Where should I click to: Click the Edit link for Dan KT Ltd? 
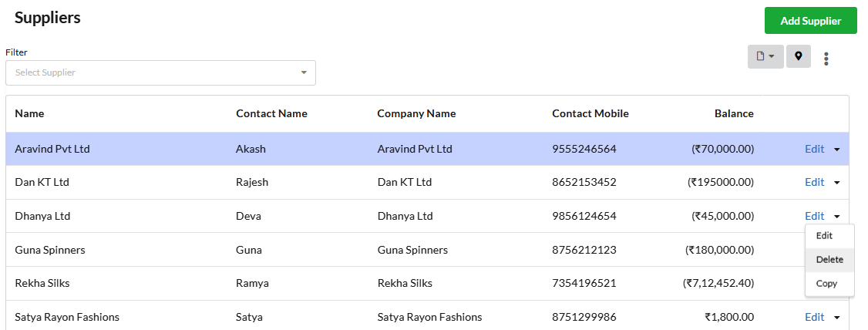[x=814, y=182]
